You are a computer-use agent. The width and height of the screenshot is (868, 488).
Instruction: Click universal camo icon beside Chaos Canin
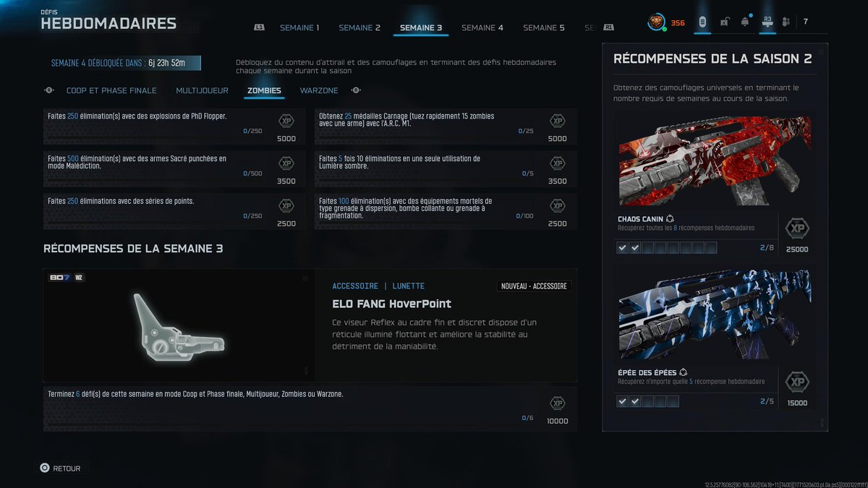671,218
